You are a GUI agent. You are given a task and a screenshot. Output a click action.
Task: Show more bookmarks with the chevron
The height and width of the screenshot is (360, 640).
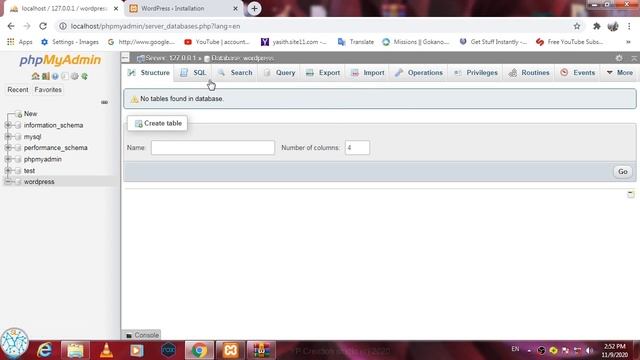(x=628, y=42)
